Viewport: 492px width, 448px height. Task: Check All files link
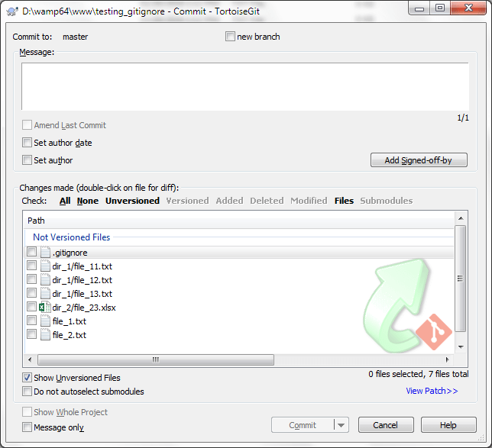coord(65,201)
